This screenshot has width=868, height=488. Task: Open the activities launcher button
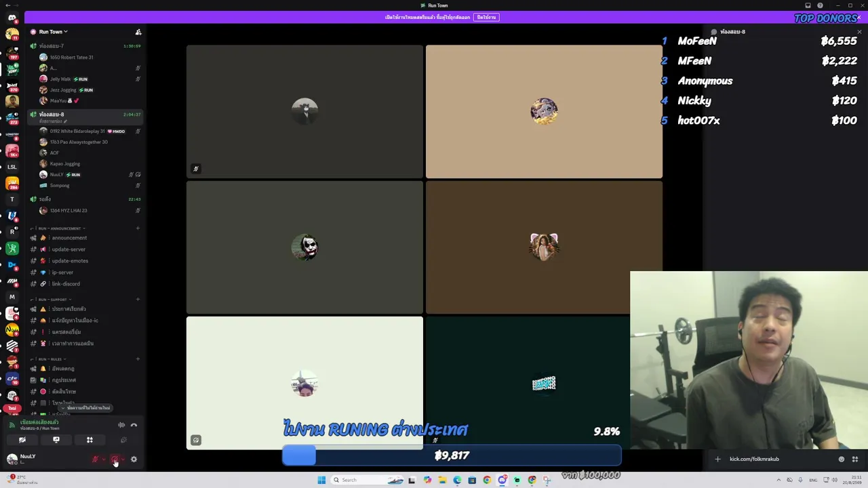(90, 441)
